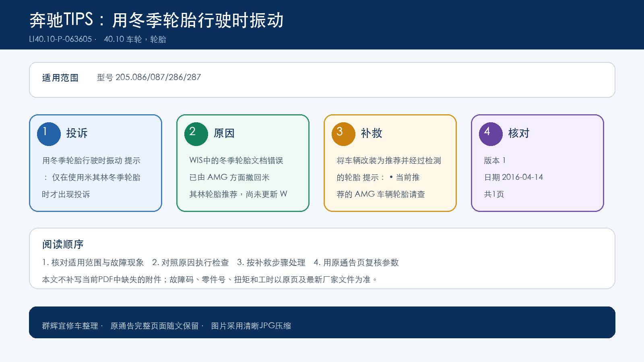Click the 版本 1 text
This screenshot has height=362, width=644.
click(495, 160)
